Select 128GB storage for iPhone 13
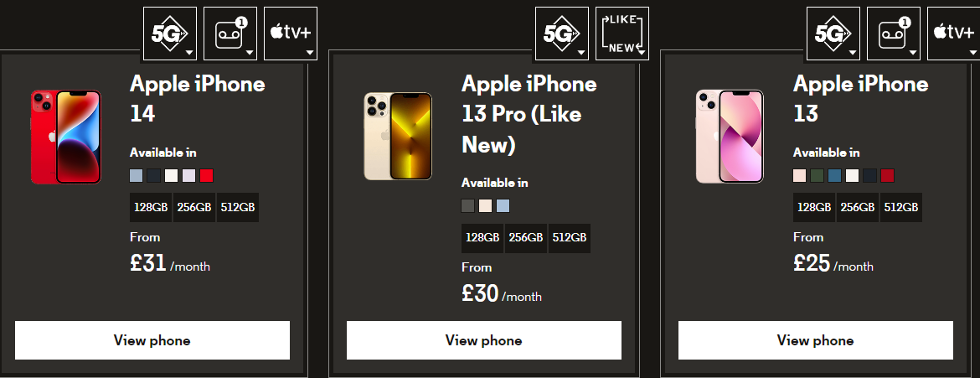980x378 pixels. pyautogui.click(x=814, y=207)
